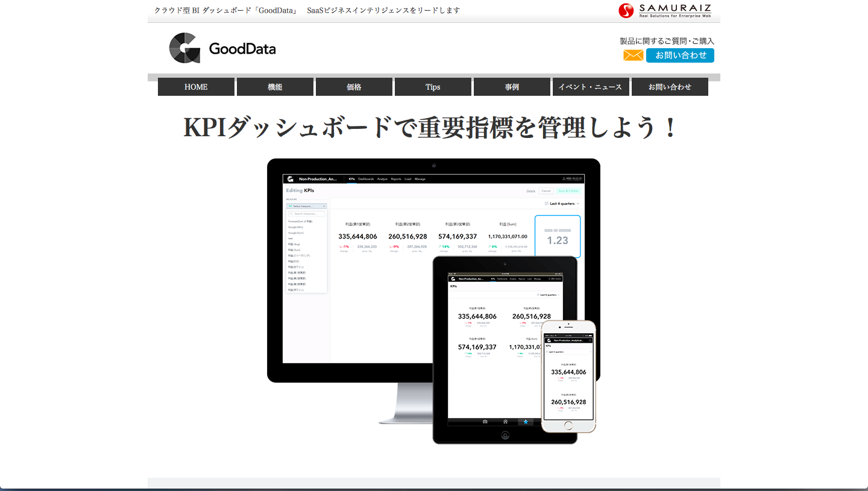
Task: Select the home icon on the tablet bottom bar
Action: 506,422
